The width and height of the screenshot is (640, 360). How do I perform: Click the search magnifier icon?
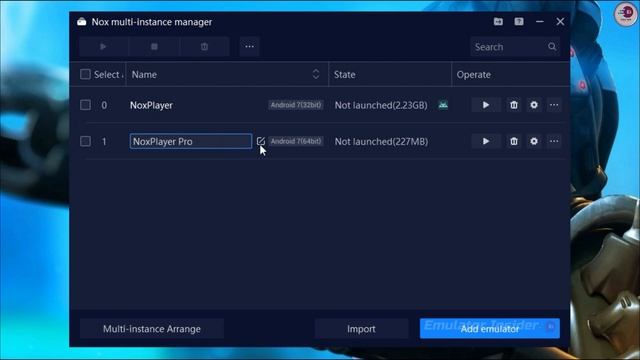552,47
